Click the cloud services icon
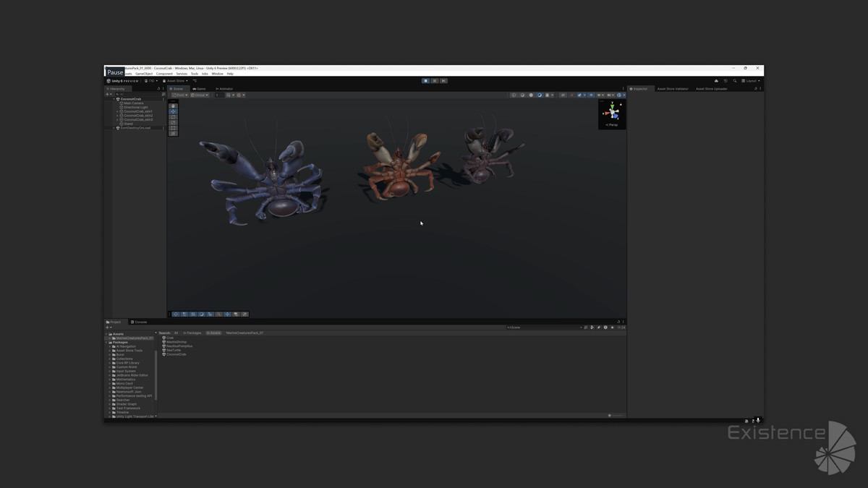The image size is (868, 488). pyautogui.click(x=716, y=81)
